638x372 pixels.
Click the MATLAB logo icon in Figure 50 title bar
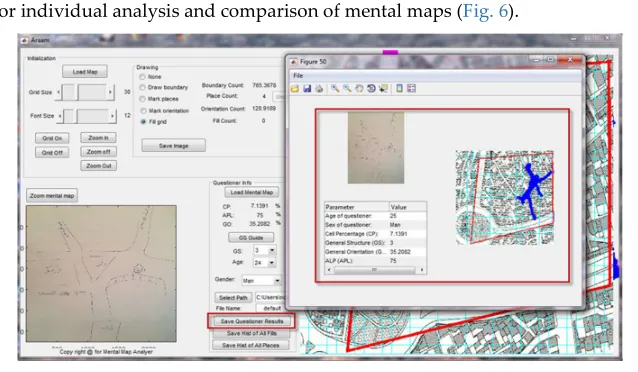coord(293,61)
